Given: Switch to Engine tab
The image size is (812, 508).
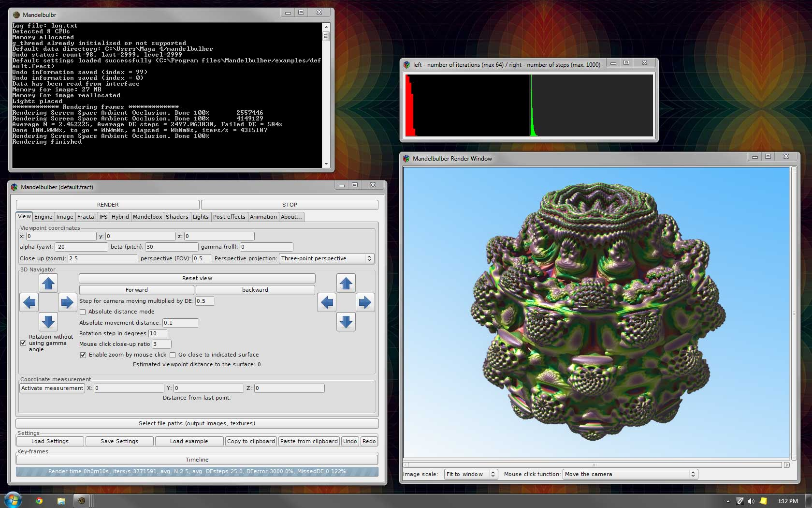Looking at the screenshot, I should coord(43,217).
